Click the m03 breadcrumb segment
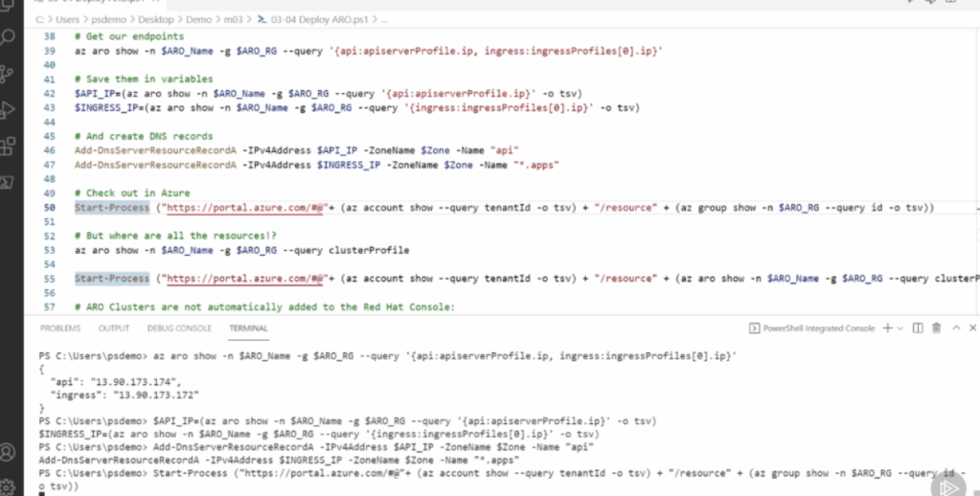 click(x=235, y=19)
